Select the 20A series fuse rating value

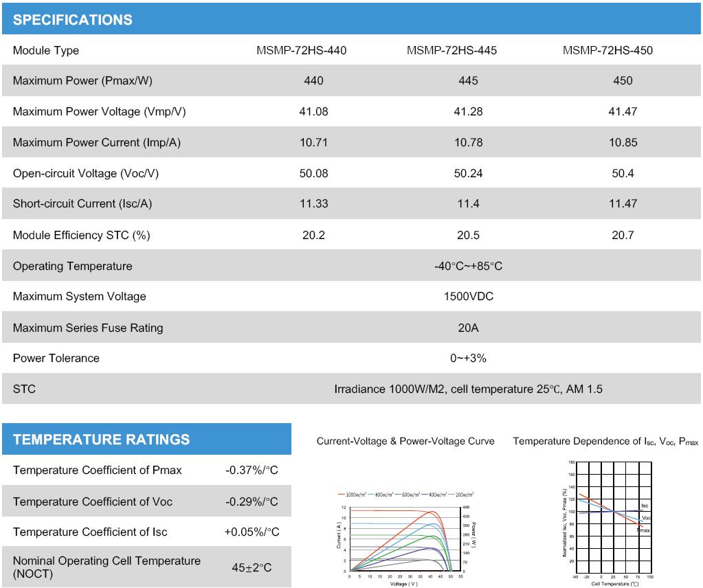tap(468, 328)
